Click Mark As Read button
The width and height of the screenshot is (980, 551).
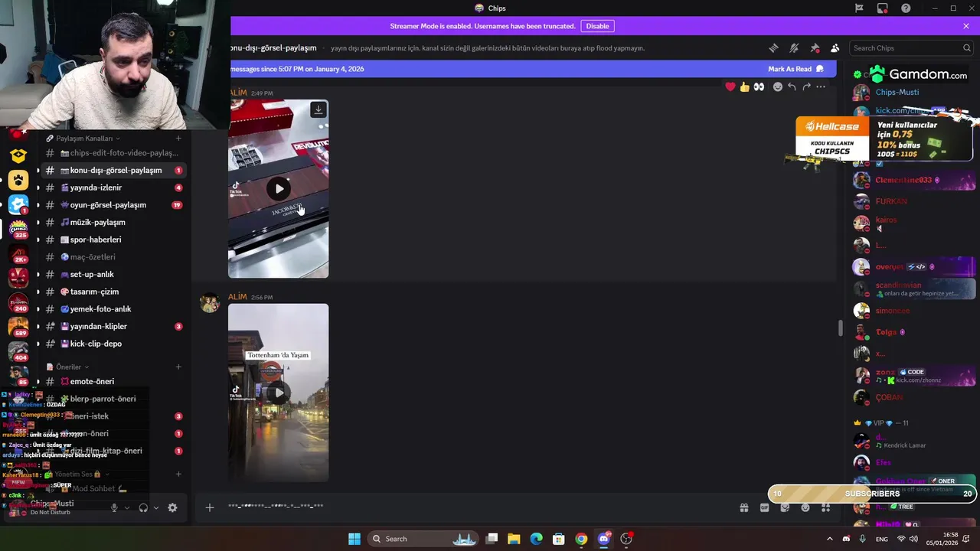click(795, 69)
